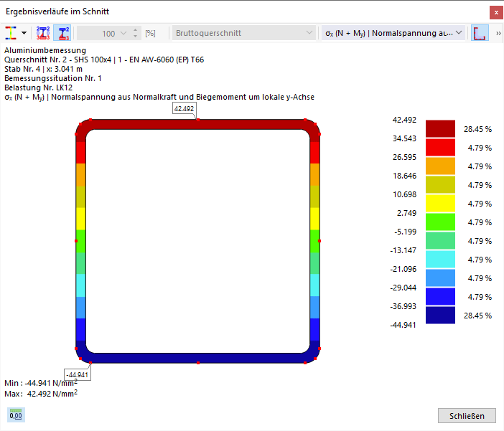Click the pure blue legend swatch
The width and height of the screenshot is (504, 431).
click(x=440, y=296)
